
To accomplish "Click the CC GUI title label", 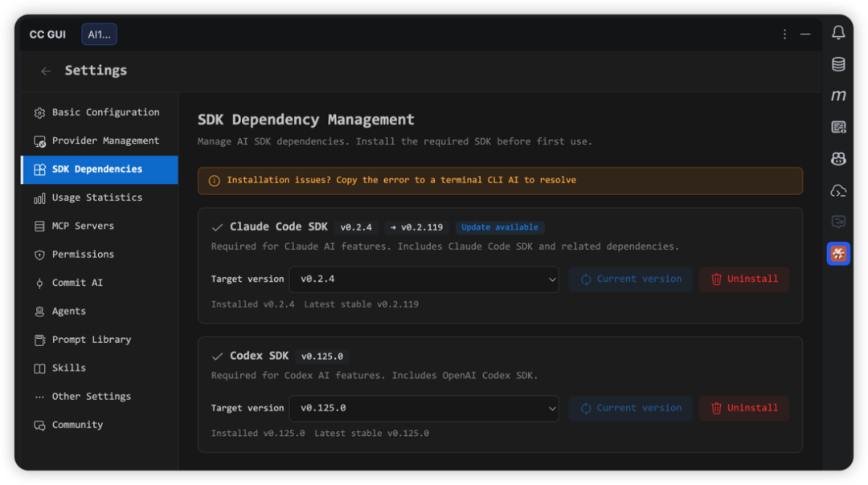I will [47, 35].
